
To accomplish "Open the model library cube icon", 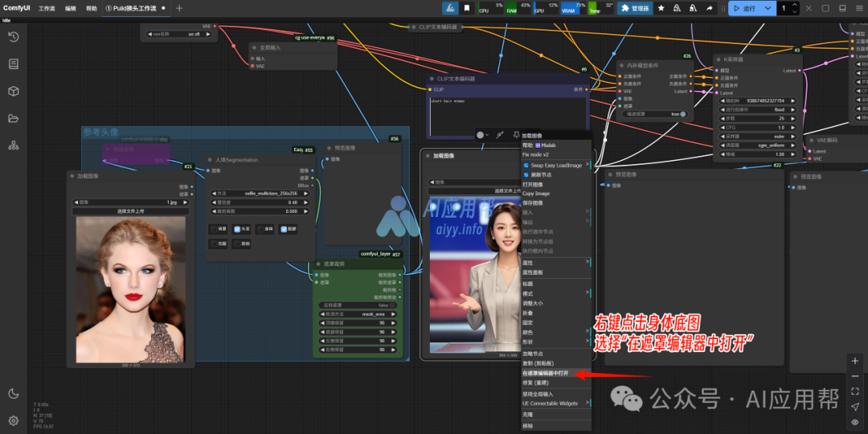I will point(14,92).
